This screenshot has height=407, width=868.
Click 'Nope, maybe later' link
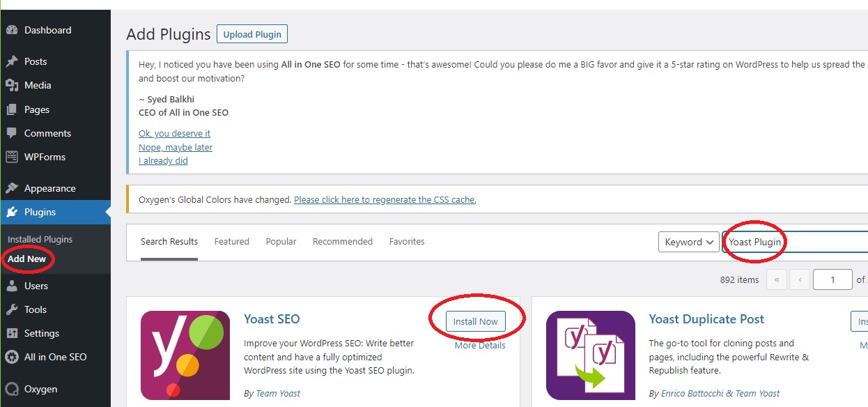(176, 147)
